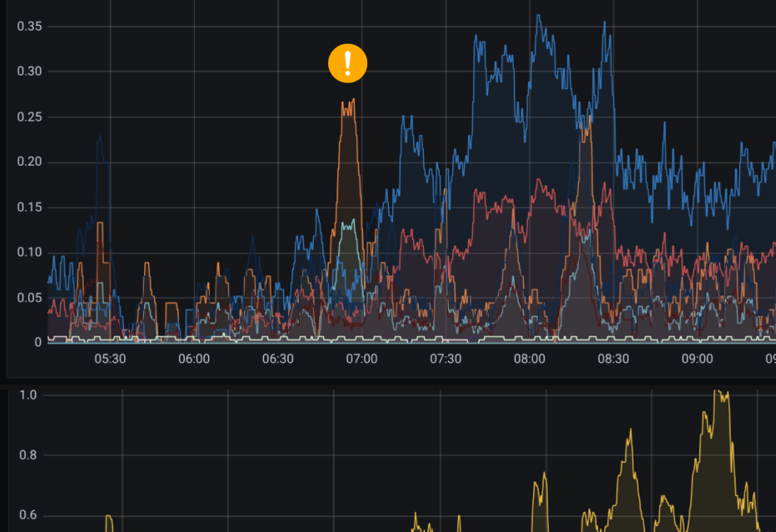Viewport: 776px width, 532px height.
Task: Click the 0.6 label on the lower chart
Action: click(x=28, y=515)
